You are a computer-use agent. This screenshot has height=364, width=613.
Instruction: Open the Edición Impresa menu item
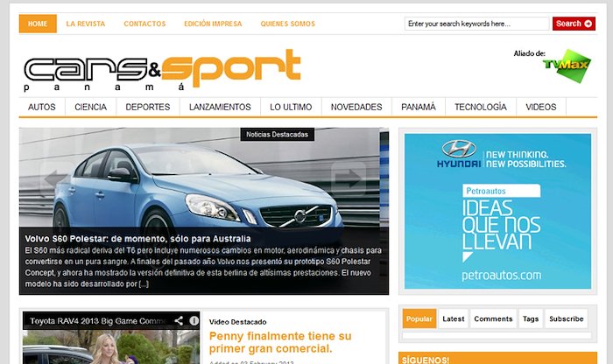pyautogui.click(x=213, y=24)
